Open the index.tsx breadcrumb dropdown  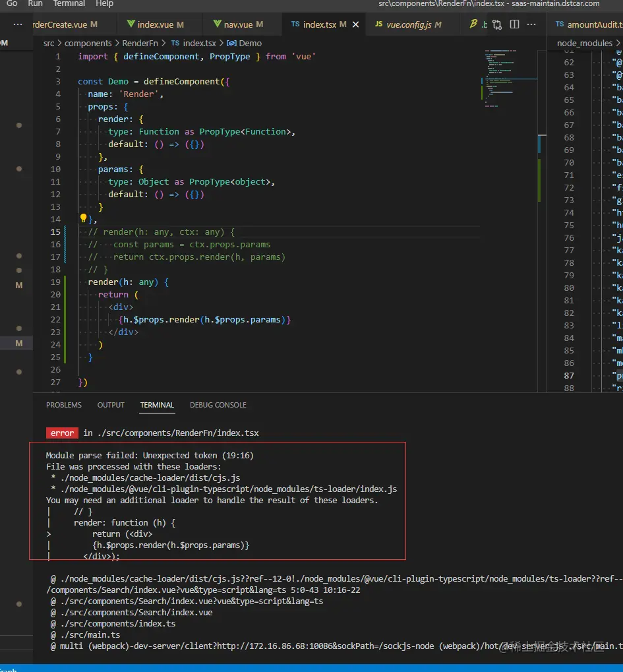click(x=199, y=44)
